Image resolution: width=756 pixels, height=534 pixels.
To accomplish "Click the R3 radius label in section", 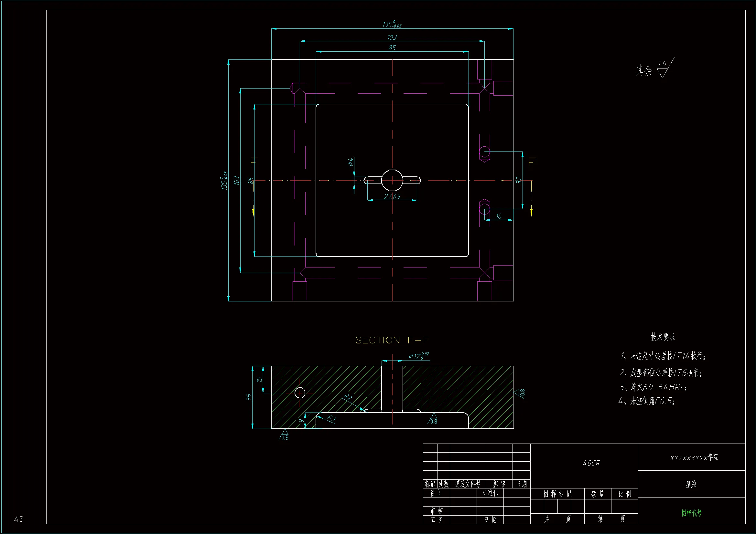I will coord(331,418).
